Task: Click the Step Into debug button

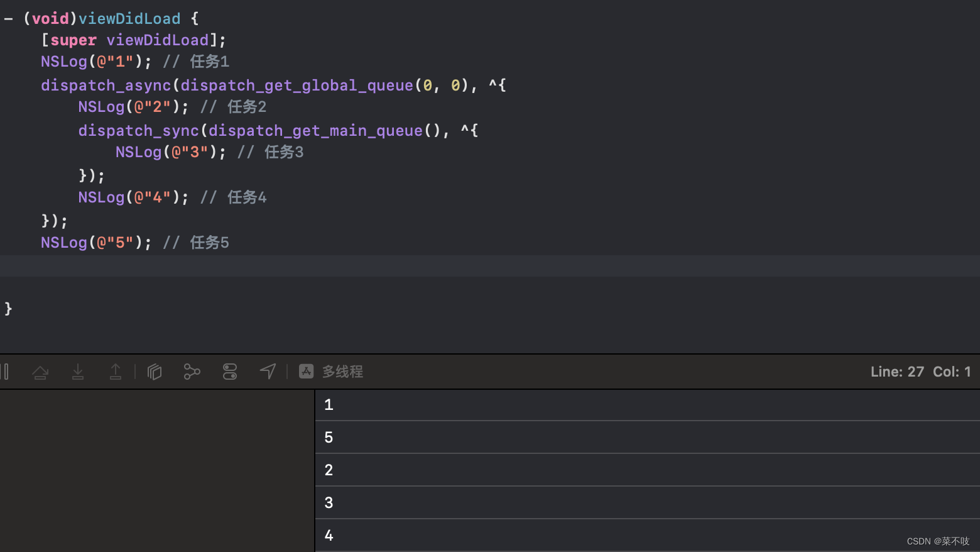Action: (x=78, y=372)
